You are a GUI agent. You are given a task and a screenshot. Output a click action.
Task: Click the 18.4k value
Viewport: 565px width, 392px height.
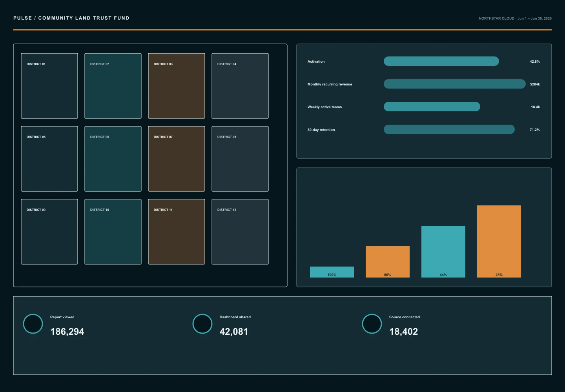[x=535, y=107]
